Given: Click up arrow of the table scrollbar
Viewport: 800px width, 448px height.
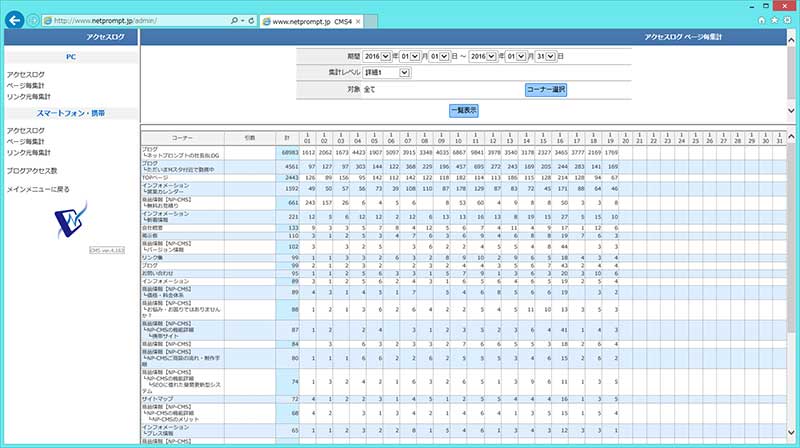Looking at the screenshot, I should coord(791,136).
